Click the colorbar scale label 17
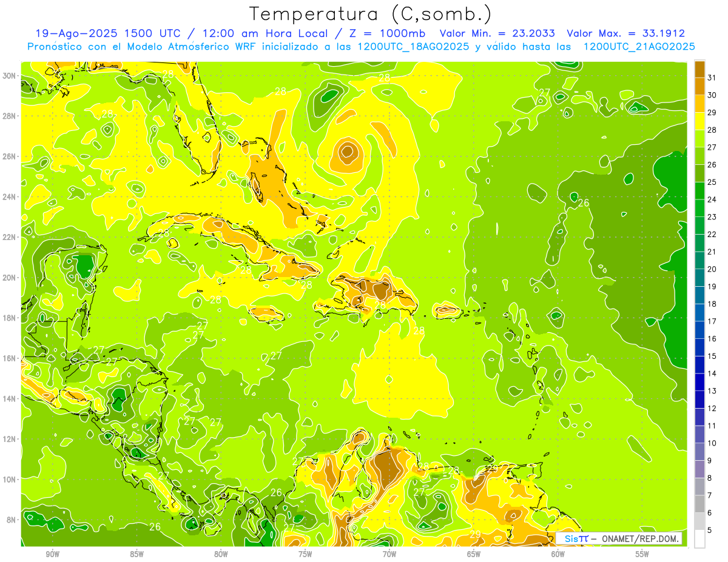Viewport: 728px width, 562px height. 712,321
